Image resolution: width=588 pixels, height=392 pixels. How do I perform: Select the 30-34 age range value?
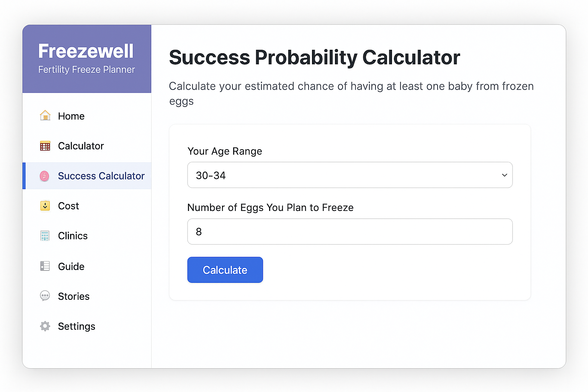point(211,175)
